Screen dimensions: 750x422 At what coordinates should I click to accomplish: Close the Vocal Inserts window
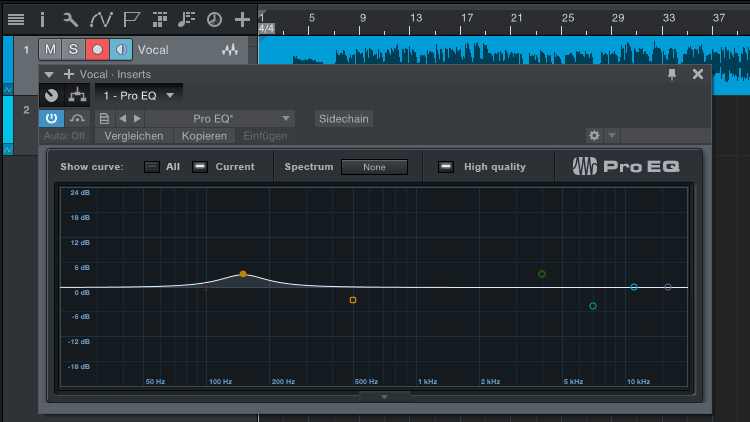coord(698,74)
